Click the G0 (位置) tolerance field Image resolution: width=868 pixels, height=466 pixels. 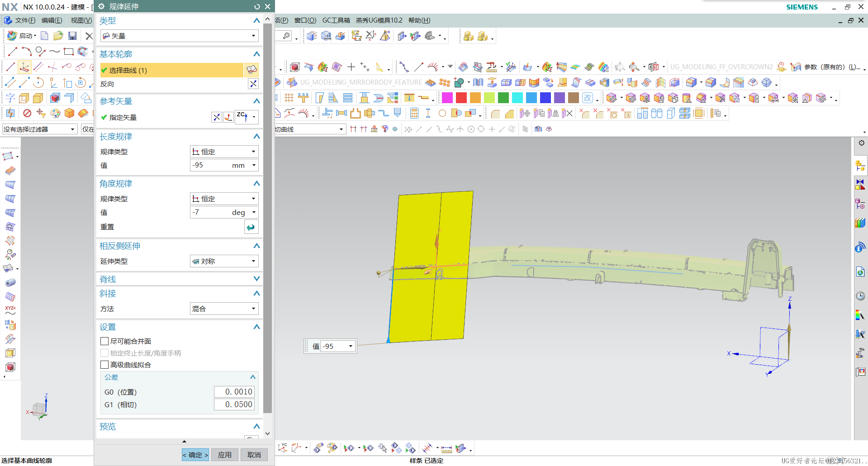pos(234,392)
